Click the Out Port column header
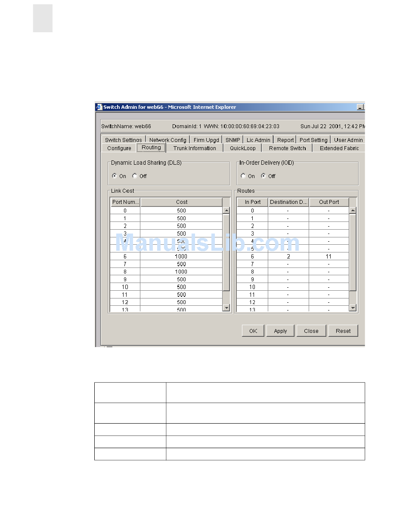 [329, 202]
